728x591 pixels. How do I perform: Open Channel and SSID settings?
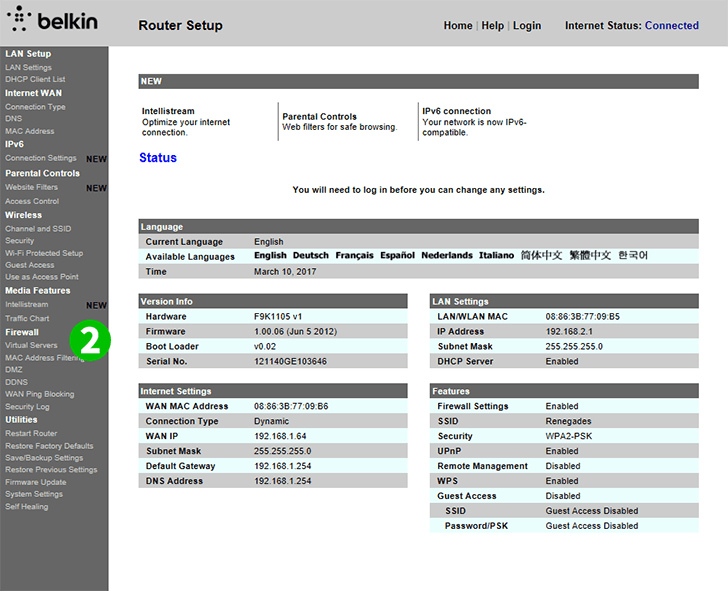pyautogui.click(x=38, y=229)
